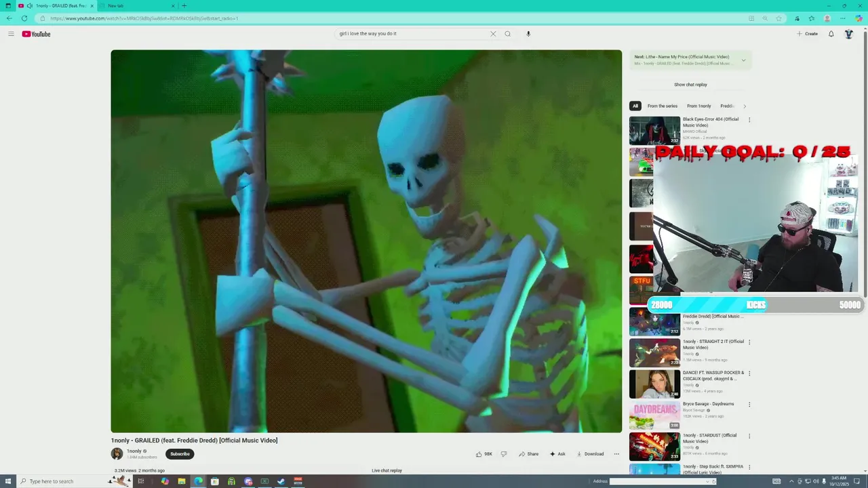
Task: Open more actions menu below the video
Action: click(616, 454)
